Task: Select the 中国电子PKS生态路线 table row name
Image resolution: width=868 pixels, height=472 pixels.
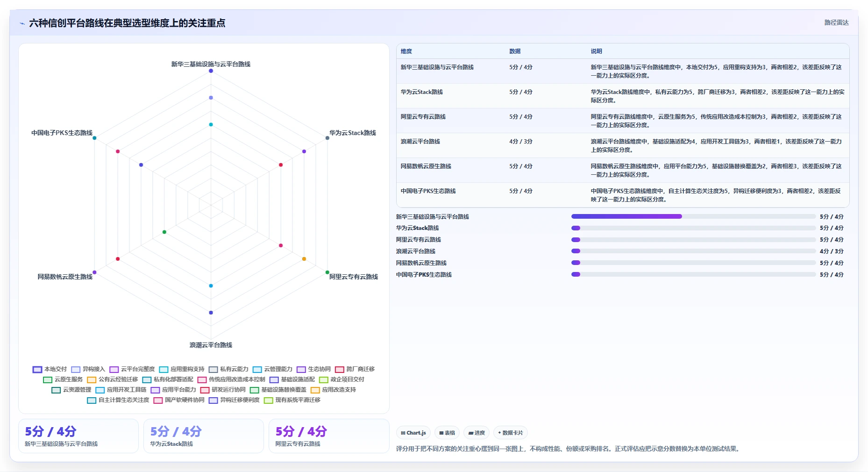Action: [428, 191]
